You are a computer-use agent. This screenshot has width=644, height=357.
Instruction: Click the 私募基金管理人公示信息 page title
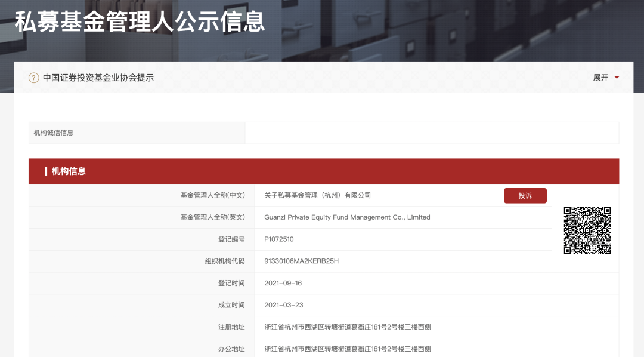pyautogui.click(x=140, y=22)
